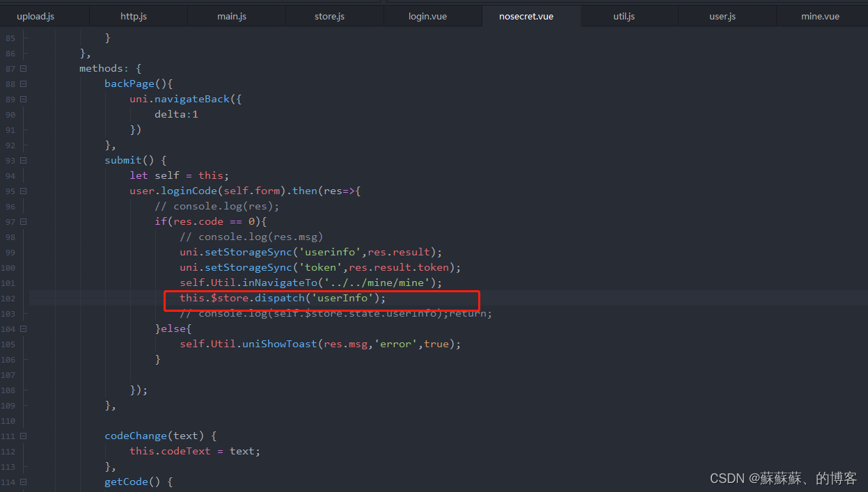Switch to the upload.js tab
This screenshot has height=492, width=868.
tap(35, 16)
